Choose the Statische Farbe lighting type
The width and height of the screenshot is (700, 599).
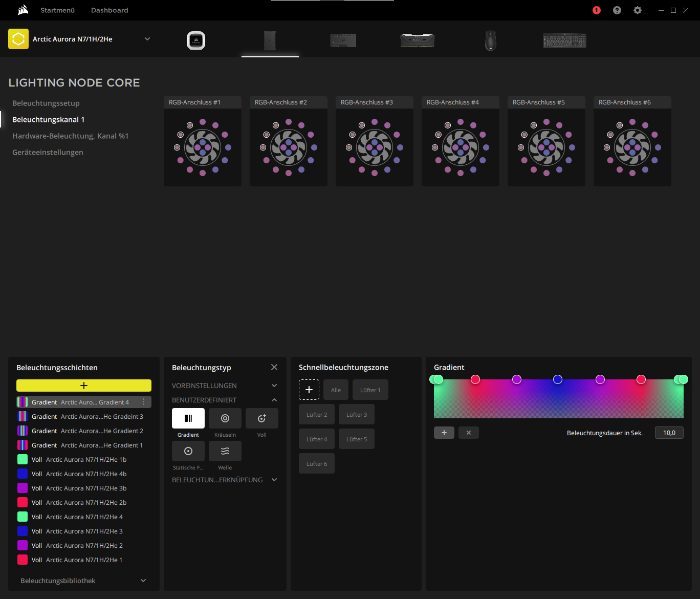(188, 451)
